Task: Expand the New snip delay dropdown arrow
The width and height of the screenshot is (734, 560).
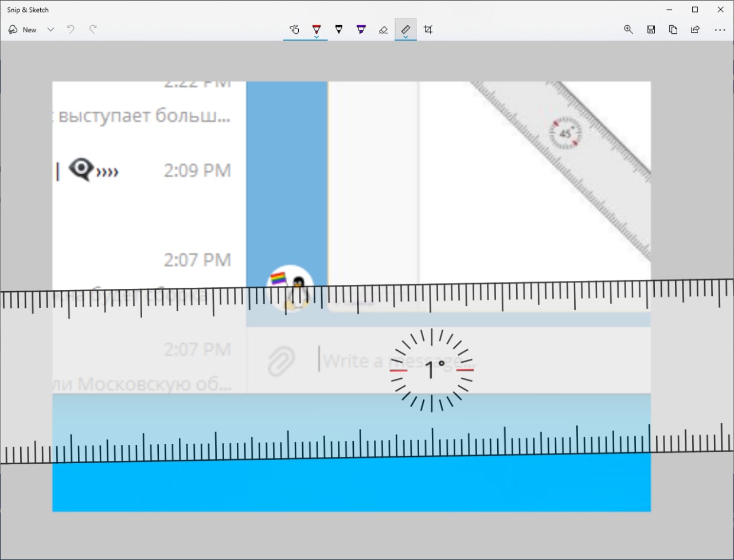Action: coord(50,30)
